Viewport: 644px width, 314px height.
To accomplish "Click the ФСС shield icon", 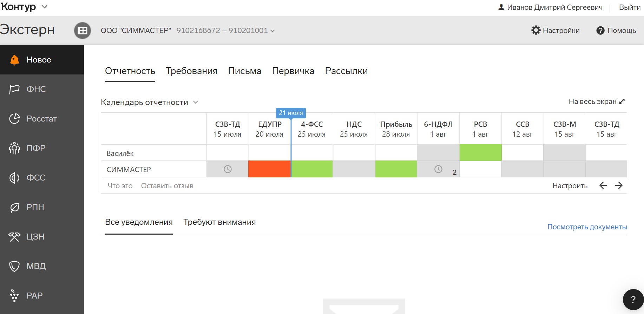I will [14, 178].
